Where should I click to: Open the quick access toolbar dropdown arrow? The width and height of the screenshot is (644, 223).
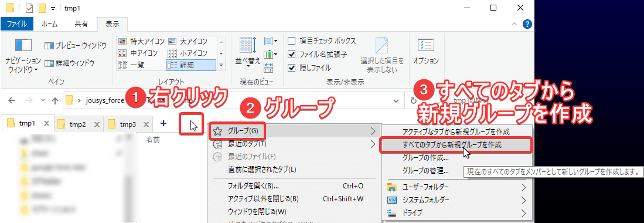[x=53, y=8]
